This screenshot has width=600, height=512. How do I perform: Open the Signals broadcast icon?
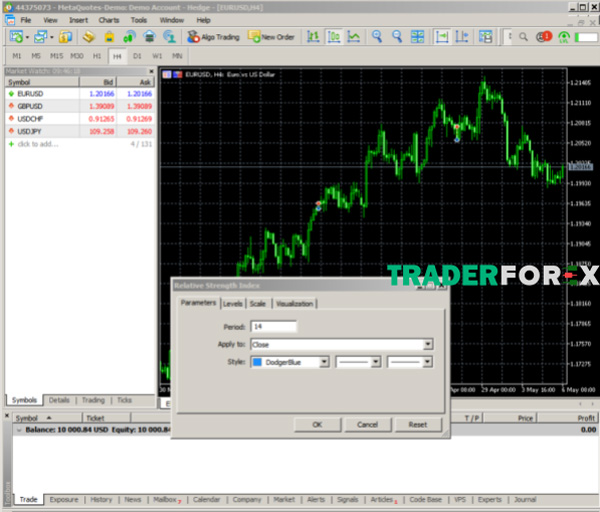click(129, 37)
